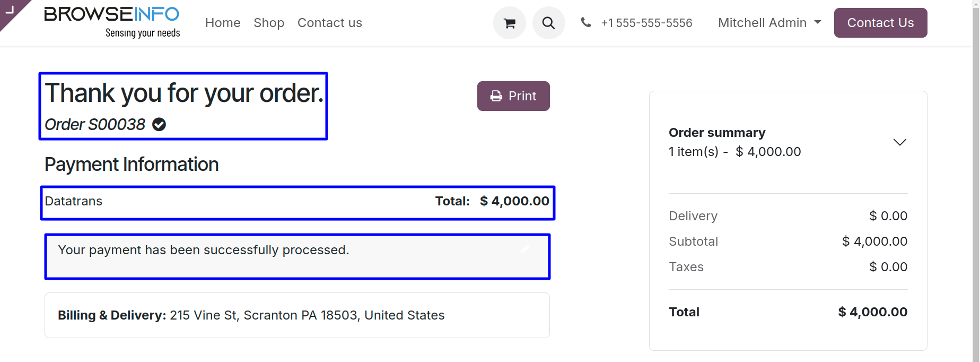Click the BrowseInfo logo

pos(112,22)
